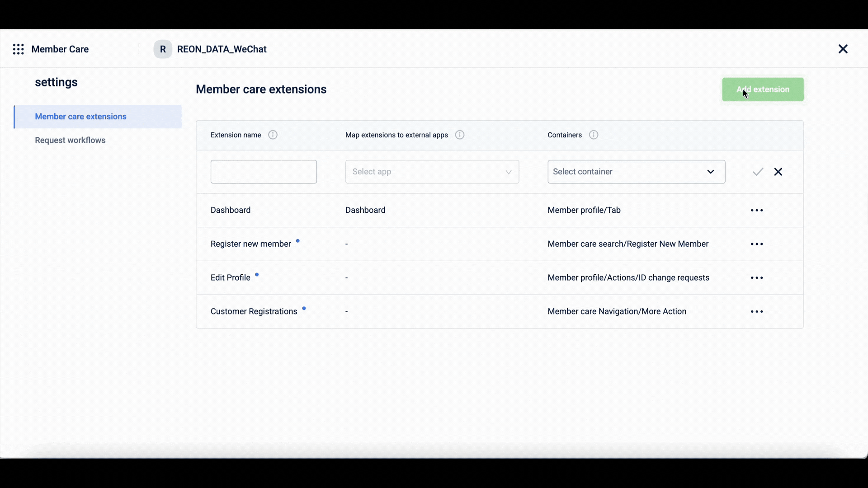Focus the Extension name text field
Image resolution: width=868 pixels, height=488 pixels.
264,172
